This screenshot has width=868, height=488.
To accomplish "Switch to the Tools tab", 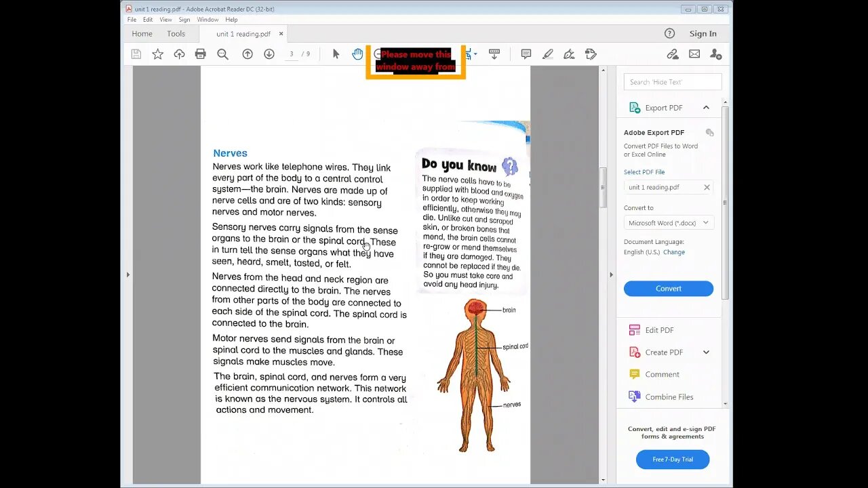I will [176, 34].
